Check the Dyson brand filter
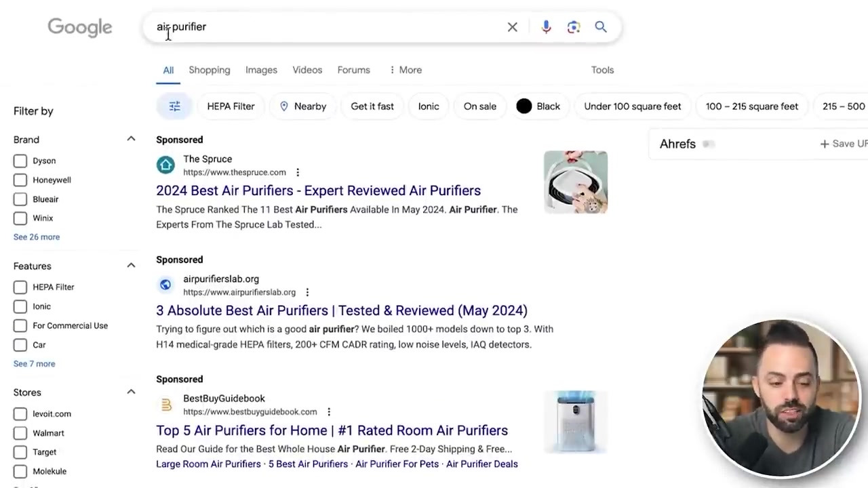Viewport: 868px width, 488px height. click(20, 161)
